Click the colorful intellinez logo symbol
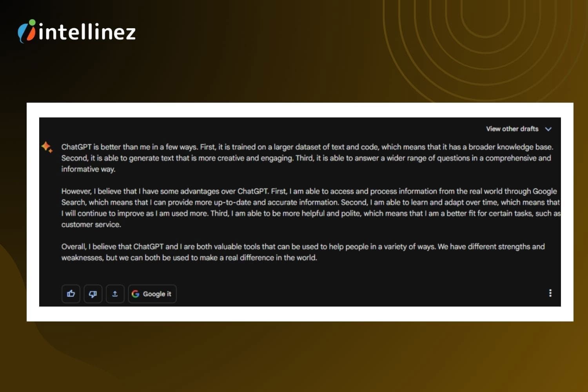Viewport: 588px width, 392px height. pyautogui.click(x=27, y=31)
